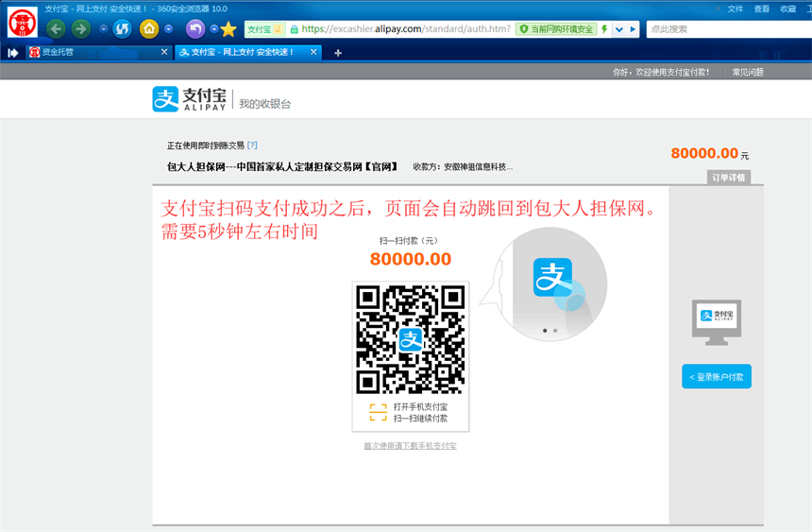Click the purple undo restore icon

pos(195,28)
